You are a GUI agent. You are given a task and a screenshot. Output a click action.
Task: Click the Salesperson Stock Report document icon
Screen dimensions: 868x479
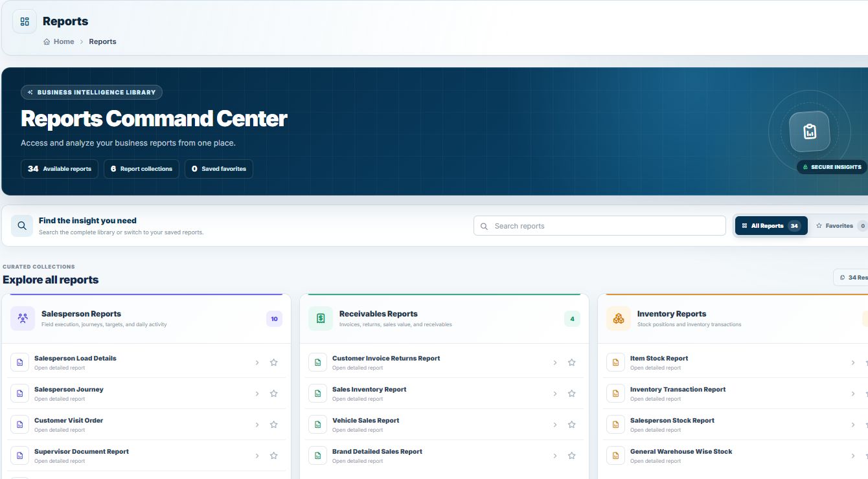point(615,425)
